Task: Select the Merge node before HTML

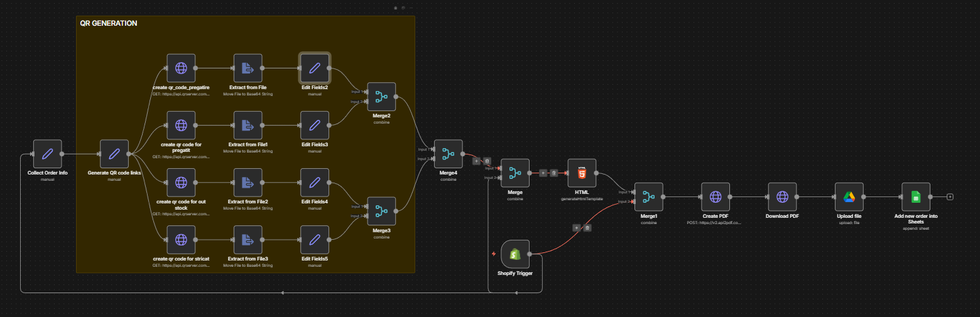Action: (x=515, y=173)
